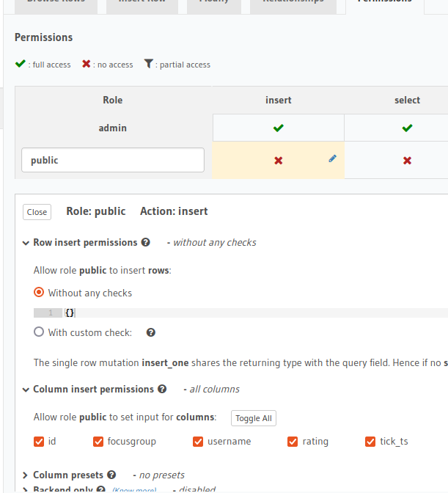This screenshot has height=493, width=448.
Task: Click the Toggle All button
Action: pyautogui.click(x=254, y=418)
